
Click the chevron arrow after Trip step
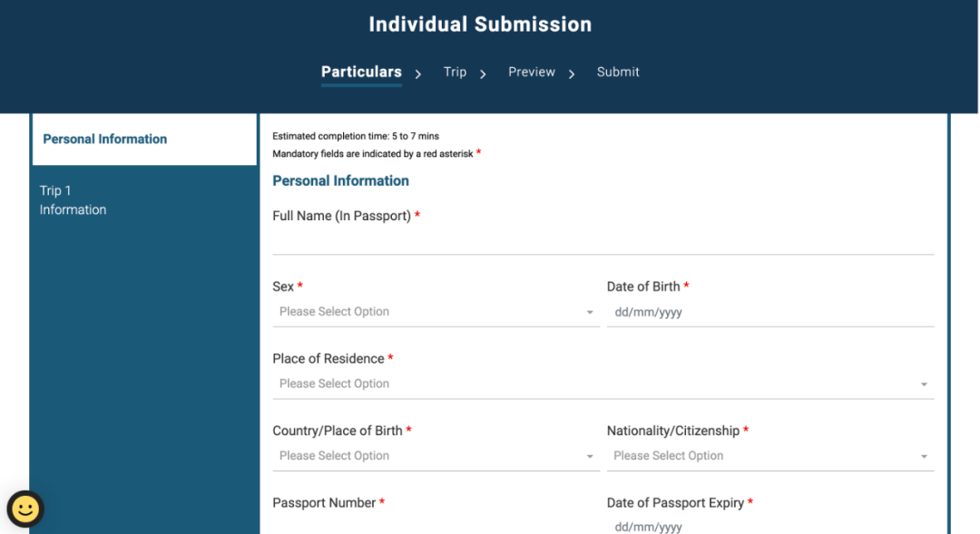click(x=484, y=74)
